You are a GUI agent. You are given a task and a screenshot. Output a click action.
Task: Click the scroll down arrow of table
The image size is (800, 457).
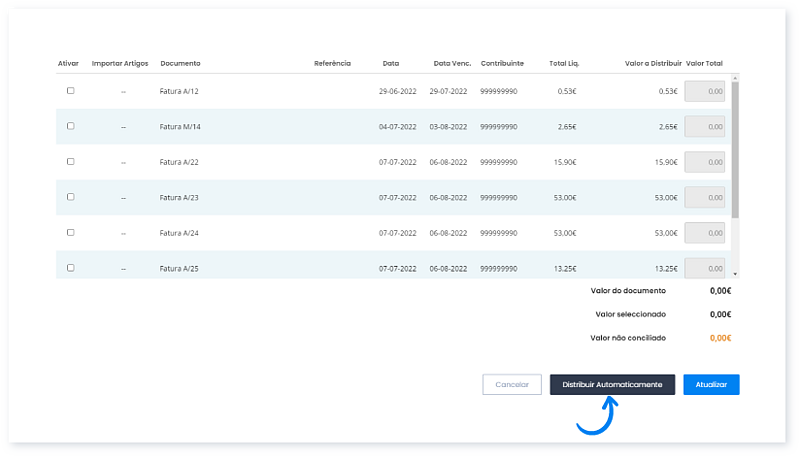(x=735, y=273)
